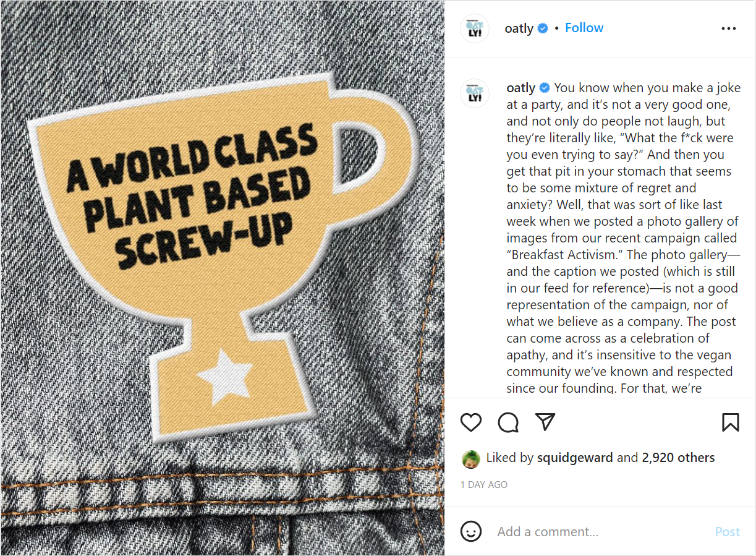Open the oatly username link in the header
The image size is (756, 556).
(519, 28)
